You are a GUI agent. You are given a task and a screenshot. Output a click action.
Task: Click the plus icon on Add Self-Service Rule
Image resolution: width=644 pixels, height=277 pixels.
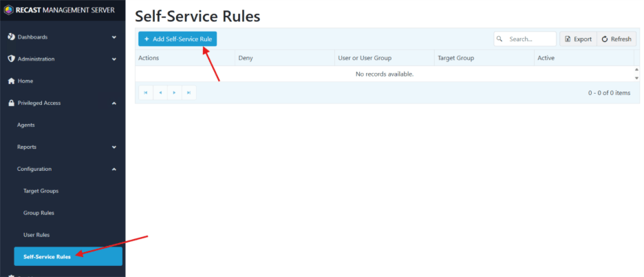coord(147,39)
